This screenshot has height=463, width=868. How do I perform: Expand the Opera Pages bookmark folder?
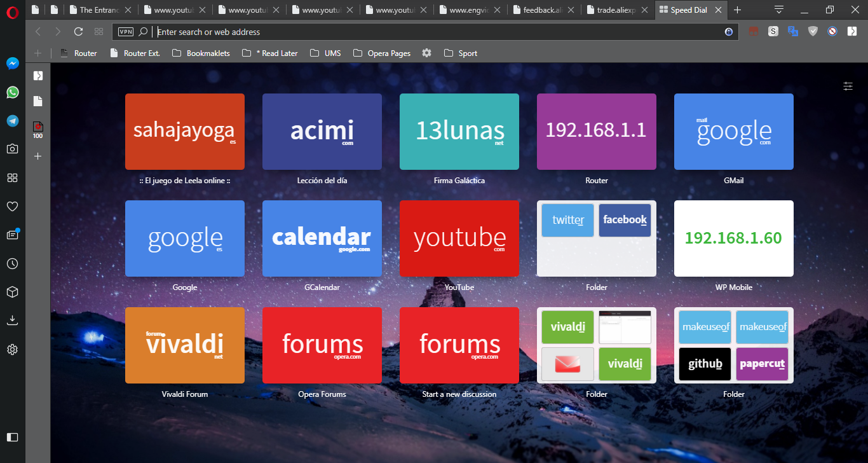click(382, 53)
